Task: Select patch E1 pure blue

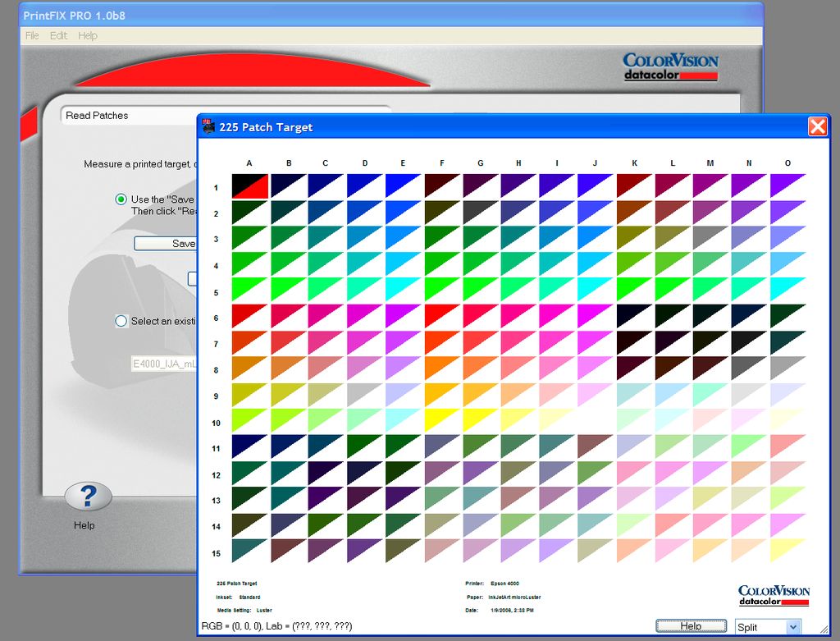Action: pyautogui.click(x=403, y=186)
